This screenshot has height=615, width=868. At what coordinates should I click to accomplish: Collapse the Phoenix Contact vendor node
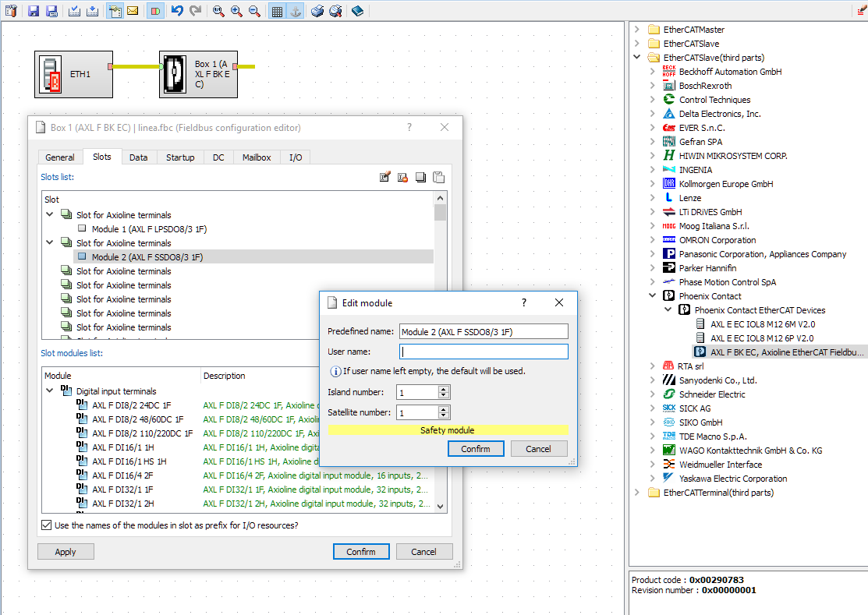(653, 296)
